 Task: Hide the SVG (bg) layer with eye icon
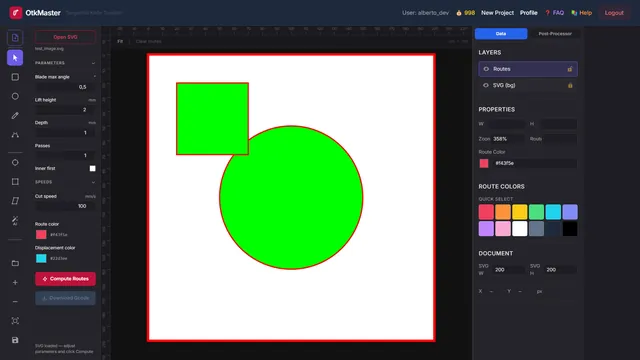click(486, 85)
